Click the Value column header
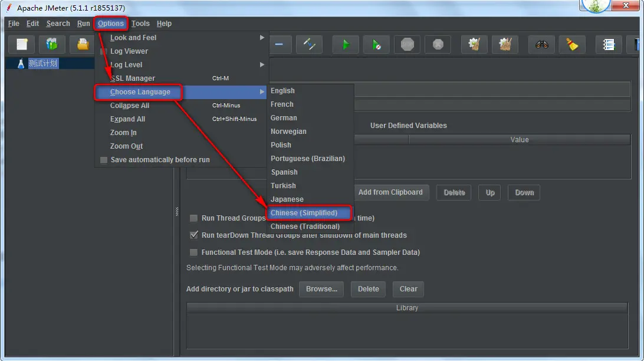Screen dimensions: 644x361 click(x=520, y=140)
